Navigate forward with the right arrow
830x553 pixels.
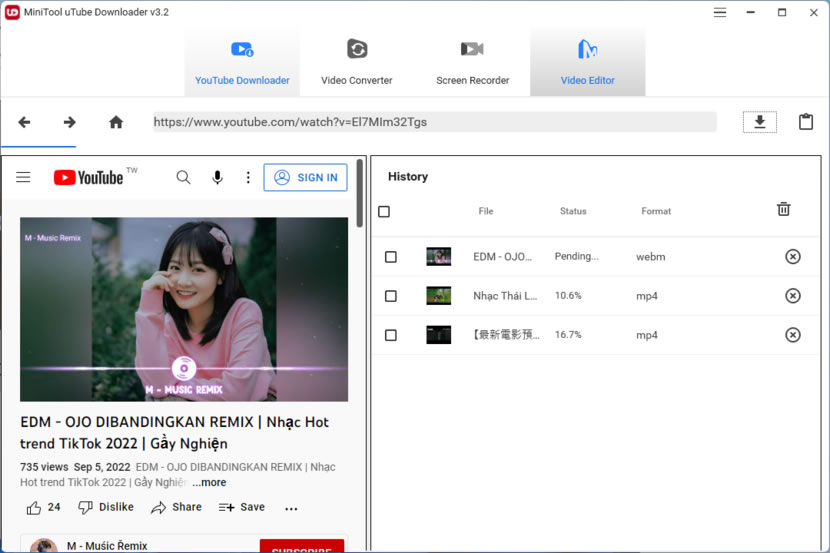point(70,122)
